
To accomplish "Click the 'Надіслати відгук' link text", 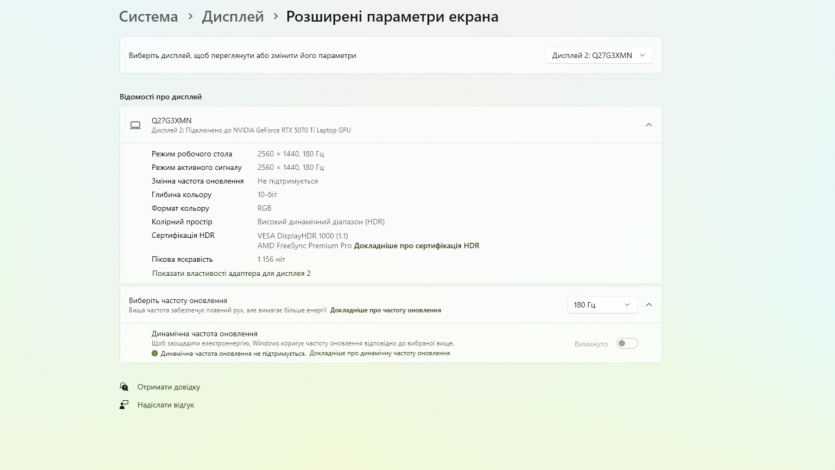I will coord(166,405).
